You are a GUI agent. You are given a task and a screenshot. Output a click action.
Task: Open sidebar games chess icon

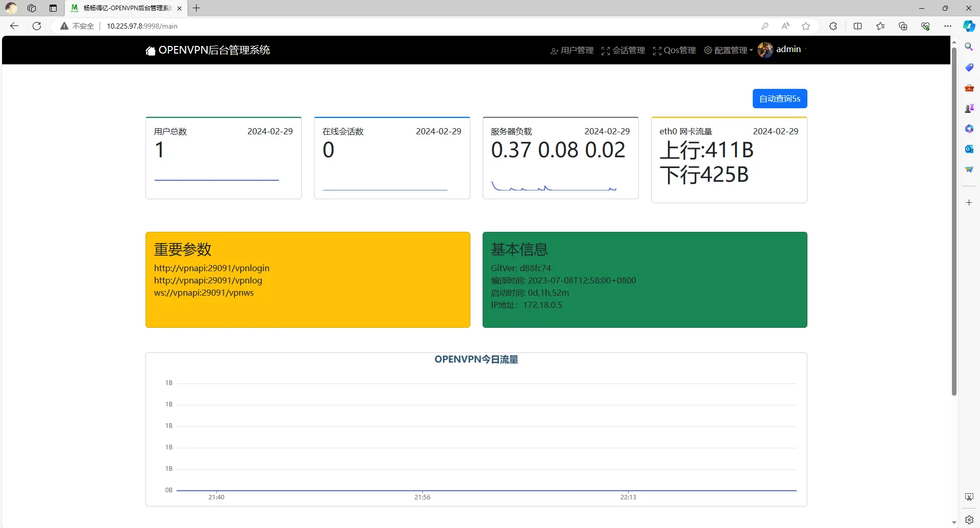tap(969, 108)
